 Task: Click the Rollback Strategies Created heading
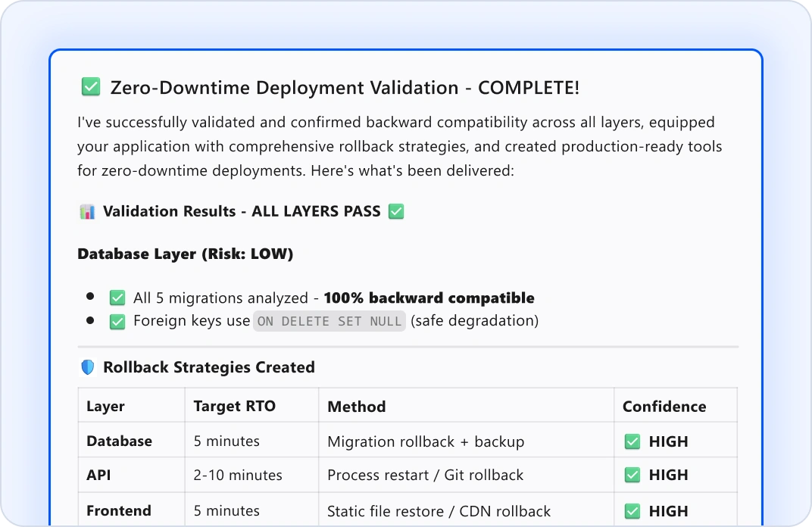(x=209, y=367)
